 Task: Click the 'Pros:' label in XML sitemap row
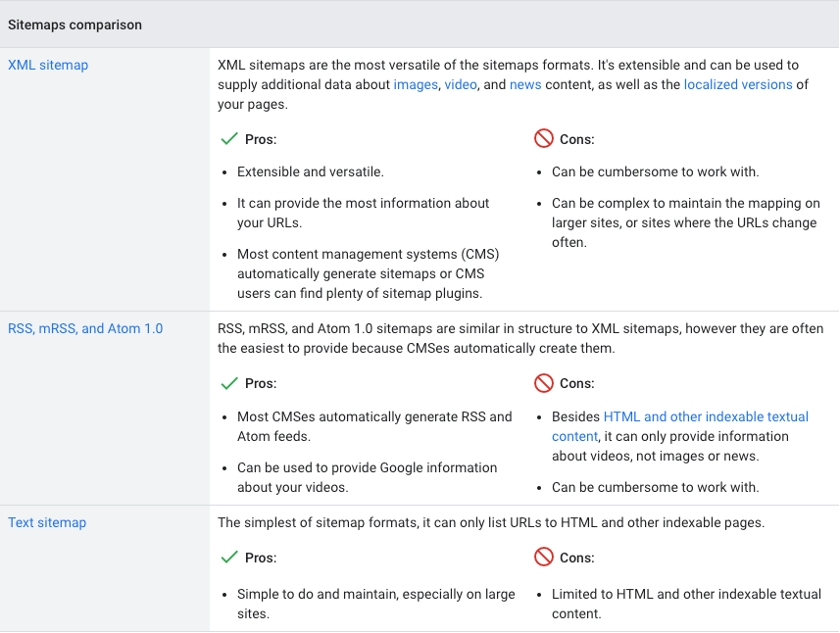coord(261,139)
